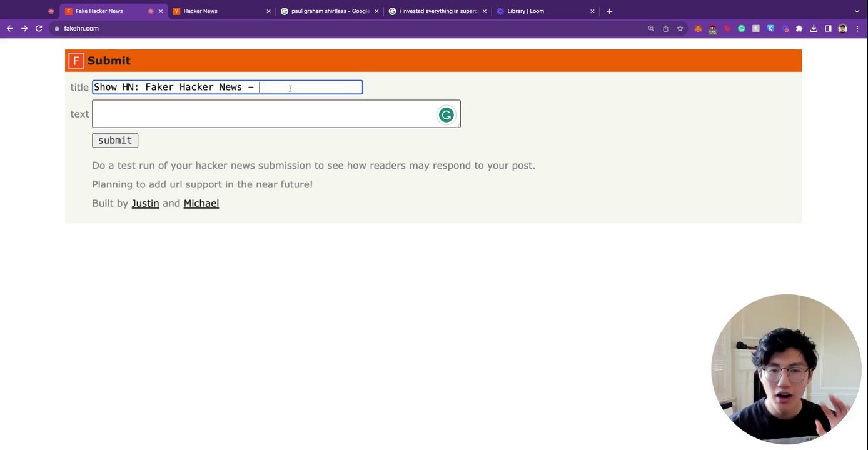Bookmark this page with the star icon

(x=680, y=28)
